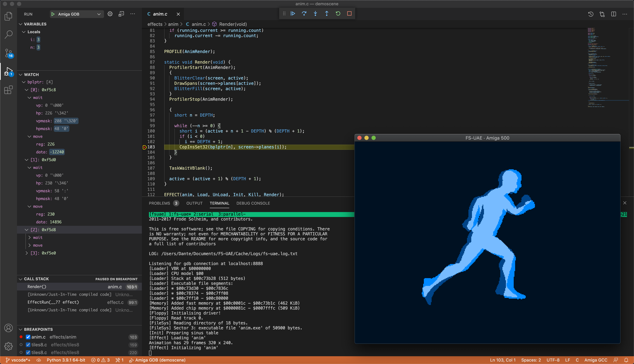The image size is (634, 364).
Task: Uncheck the tiles8.c line 159 breakpoint
Action: pyautogui.click(x=28, y=345)
